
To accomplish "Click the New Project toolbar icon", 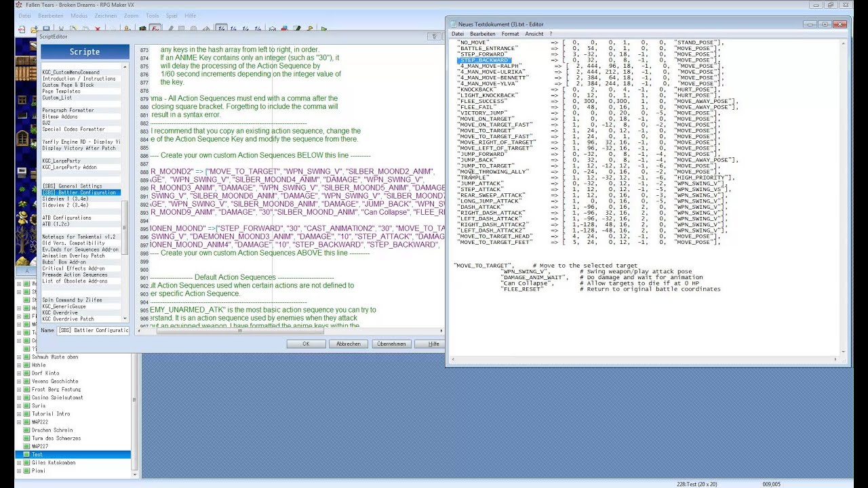I will 21,29.
